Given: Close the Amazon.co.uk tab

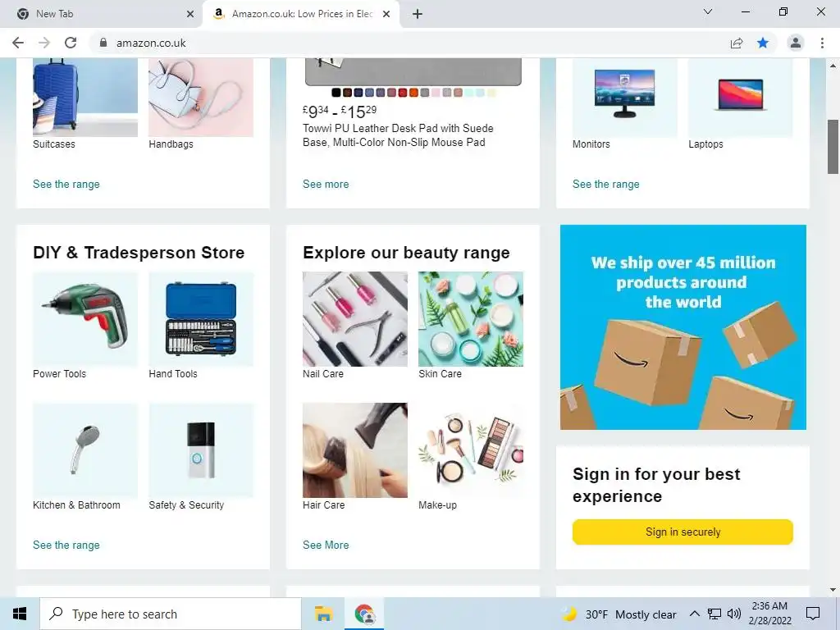Looking at the screenshot, I should 386,14.
